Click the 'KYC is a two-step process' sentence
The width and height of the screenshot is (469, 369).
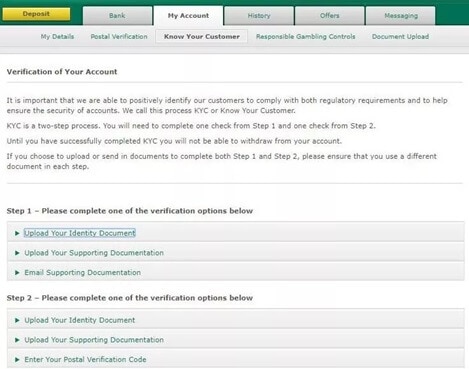191,126
